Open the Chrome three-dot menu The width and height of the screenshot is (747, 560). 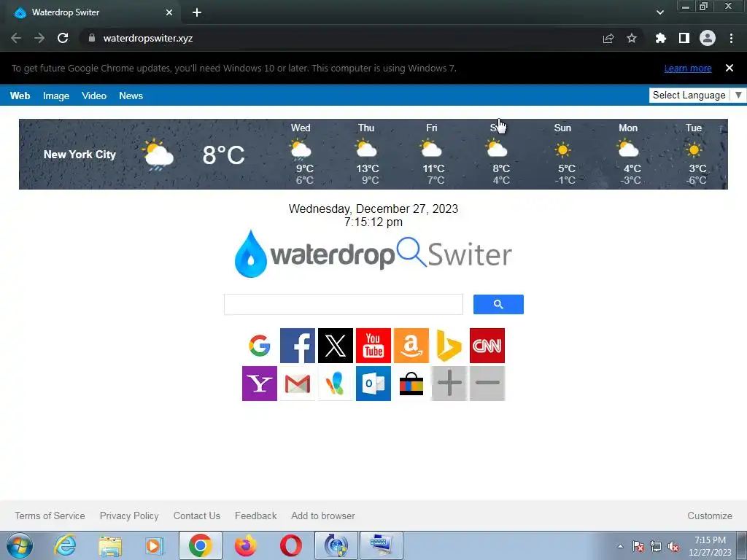click(x=731, y=38)
